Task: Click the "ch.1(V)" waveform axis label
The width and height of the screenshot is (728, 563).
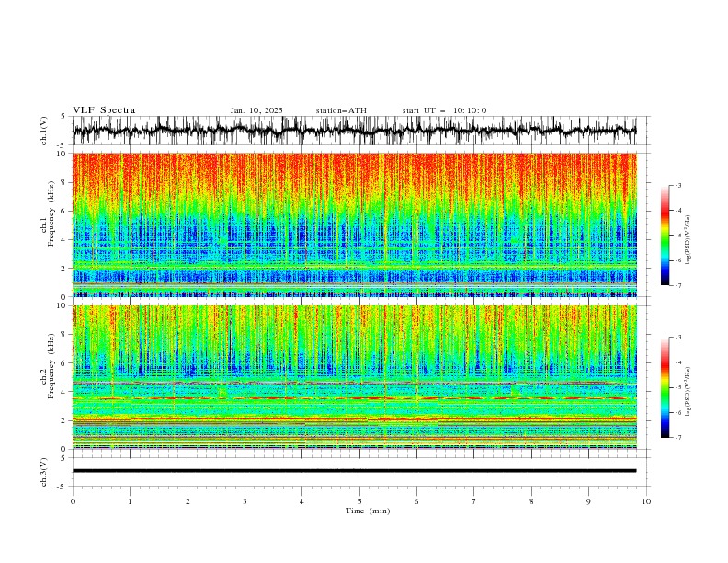Action: pyautogui.click(x=44, y=131)
